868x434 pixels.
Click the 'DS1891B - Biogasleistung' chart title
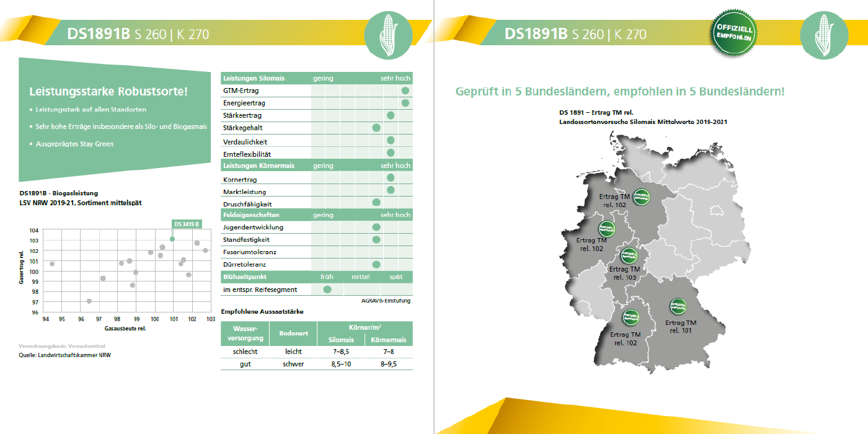tap(58, 193)
